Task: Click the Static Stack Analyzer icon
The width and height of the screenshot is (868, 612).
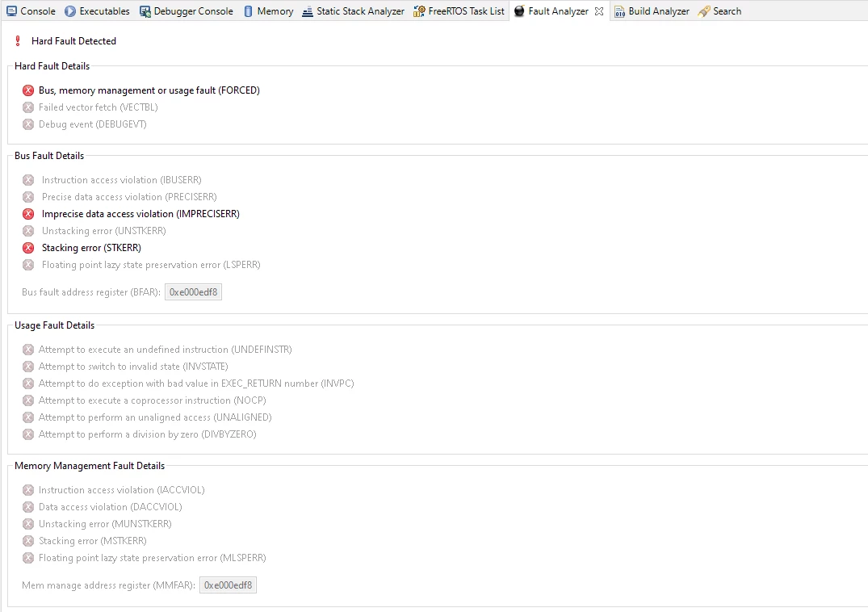Action: (308, 11)
